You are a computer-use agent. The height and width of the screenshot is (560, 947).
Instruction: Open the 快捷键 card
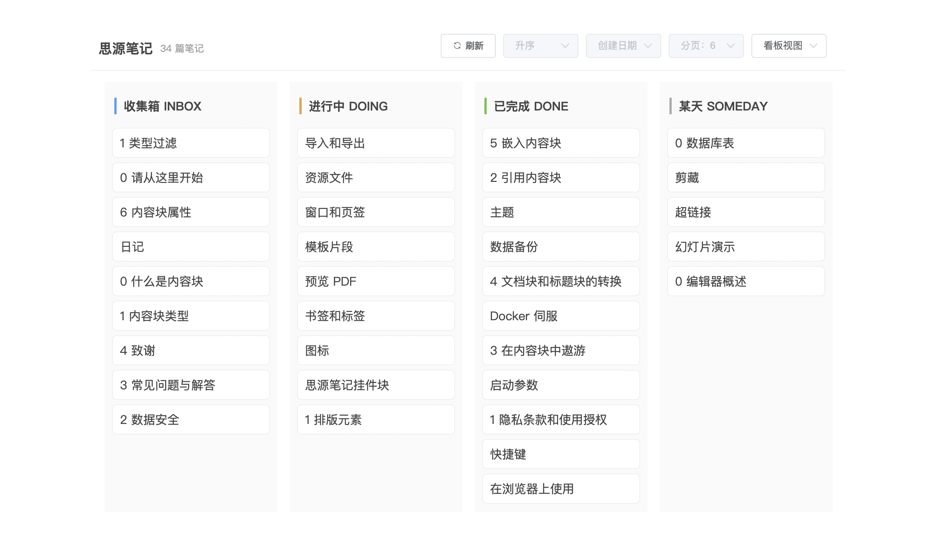(x=561, y=454)
